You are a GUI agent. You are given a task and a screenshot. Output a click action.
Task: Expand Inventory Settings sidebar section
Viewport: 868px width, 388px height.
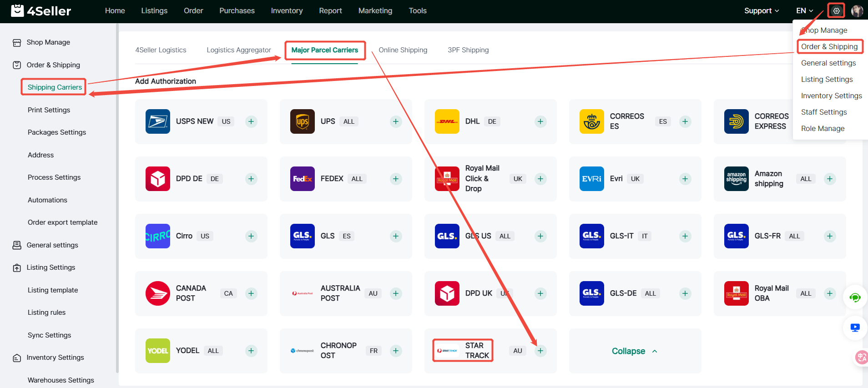point(55,358)
